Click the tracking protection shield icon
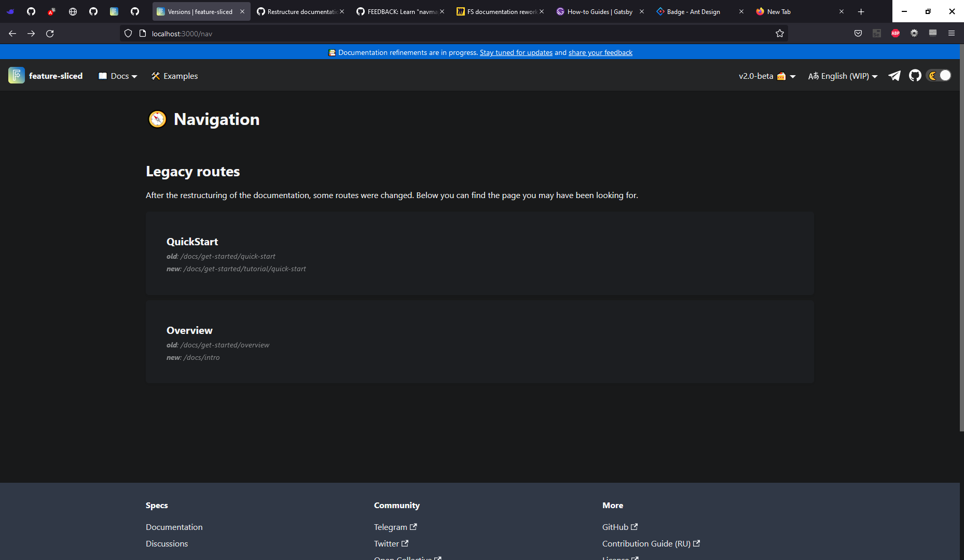Image resolution: width=964 pixels, height=560 pixels. click(x=128, y=34)
